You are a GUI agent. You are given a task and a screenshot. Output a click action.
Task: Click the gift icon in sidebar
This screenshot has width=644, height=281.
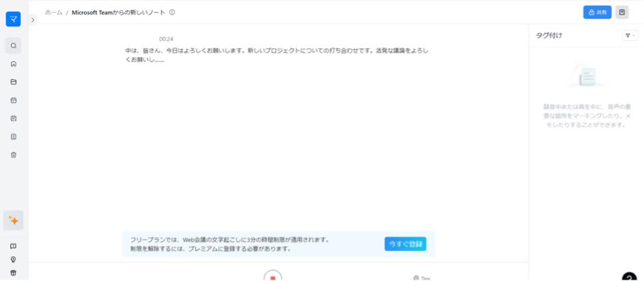[x=14, y=273]
